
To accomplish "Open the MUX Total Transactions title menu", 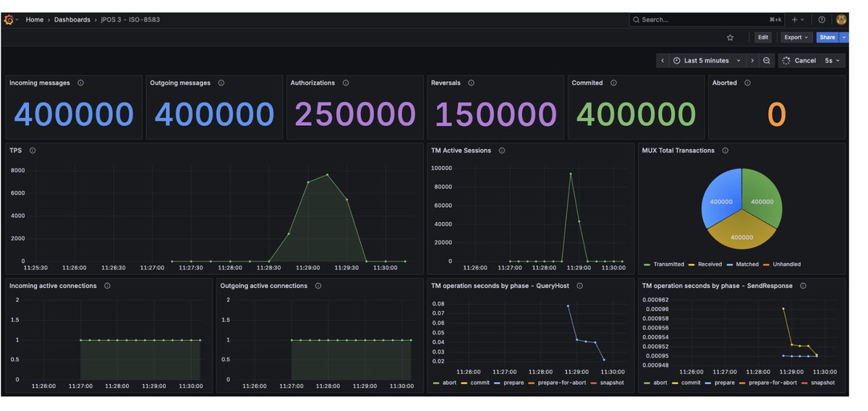I will pos(678,151).
